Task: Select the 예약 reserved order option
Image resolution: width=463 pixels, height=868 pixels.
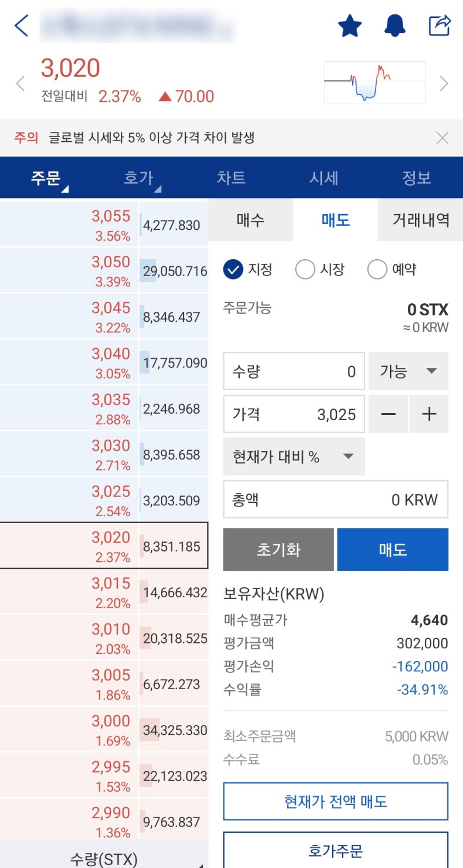Action: tap(377, 269)
